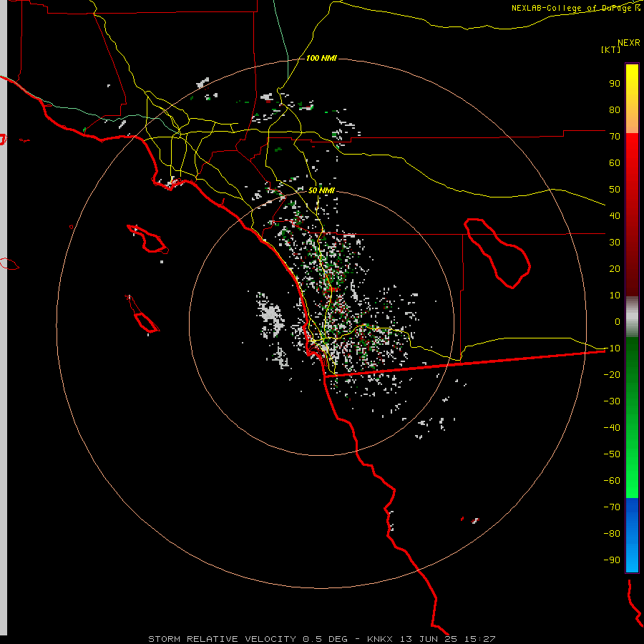Screen dimensions: 644x644
Task: Select the -90 value on velocity scale
Action: tap(612, 560)
